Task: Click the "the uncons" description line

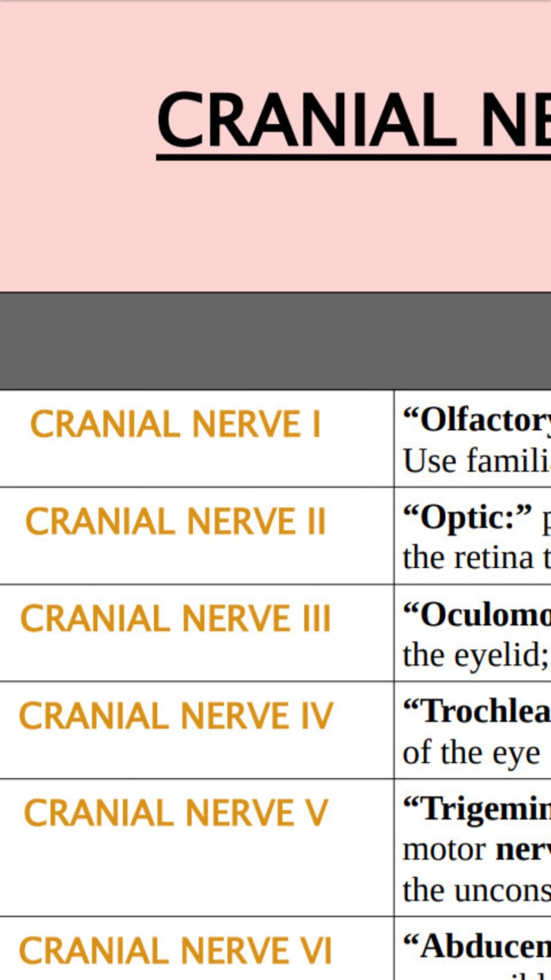Action: pyautogui.click(x=477, y=890)
